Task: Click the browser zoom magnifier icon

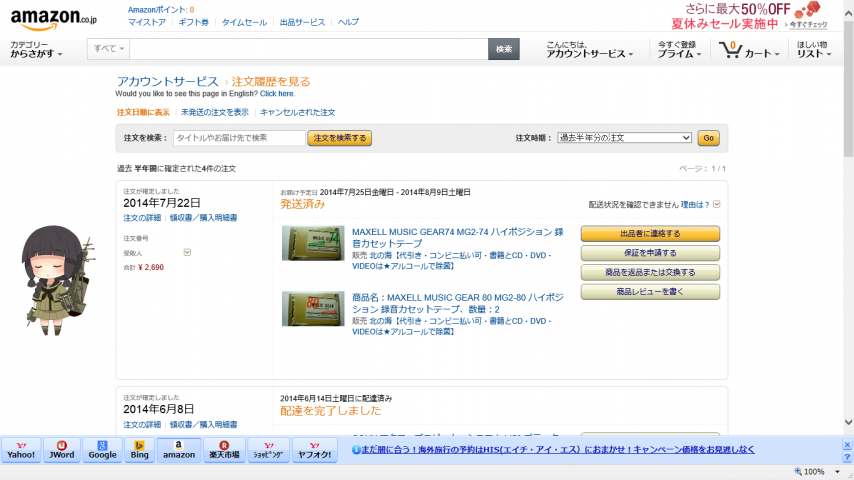Action: [798, 471]
